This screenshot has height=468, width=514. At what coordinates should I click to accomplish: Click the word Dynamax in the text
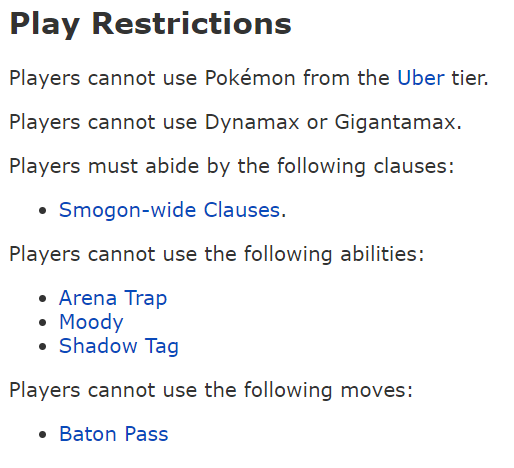(x=252, y=122)
